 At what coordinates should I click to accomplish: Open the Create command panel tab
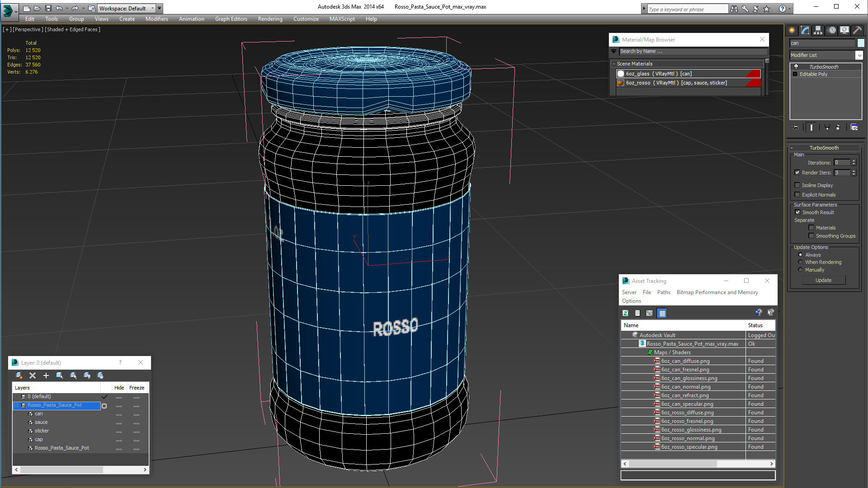tap(792, 30)
